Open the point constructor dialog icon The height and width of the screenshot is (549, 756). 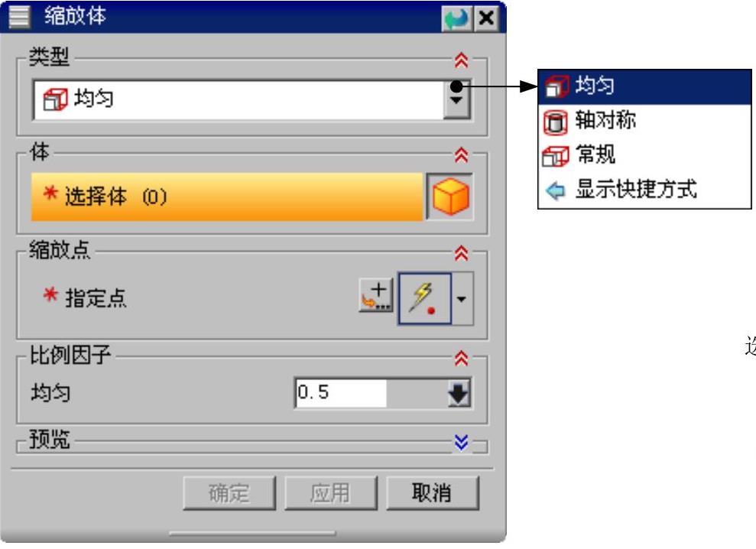tap(376, 295)
